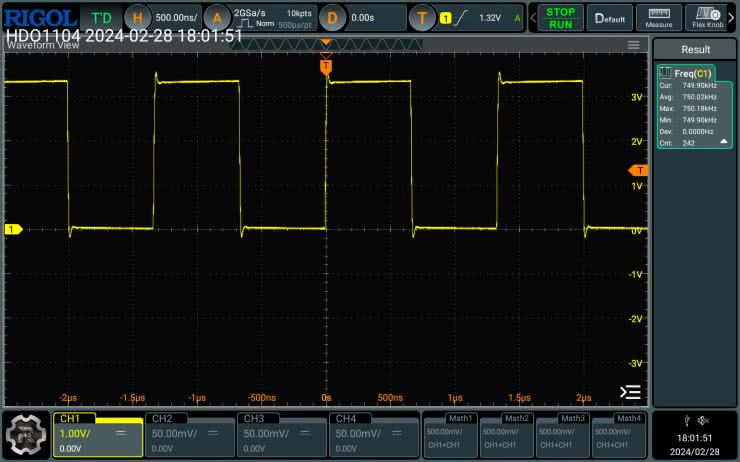Image resolution: width=740 pixels, height=462 pixels.
Task: Click the orange trigger level marker on right edge
Action: pyautogui.click(x=639, y=171)
